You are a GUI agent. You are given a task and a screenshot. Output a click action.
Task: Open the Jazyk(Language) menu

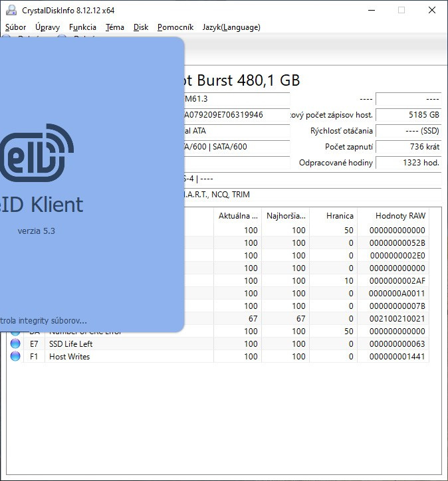231,27
